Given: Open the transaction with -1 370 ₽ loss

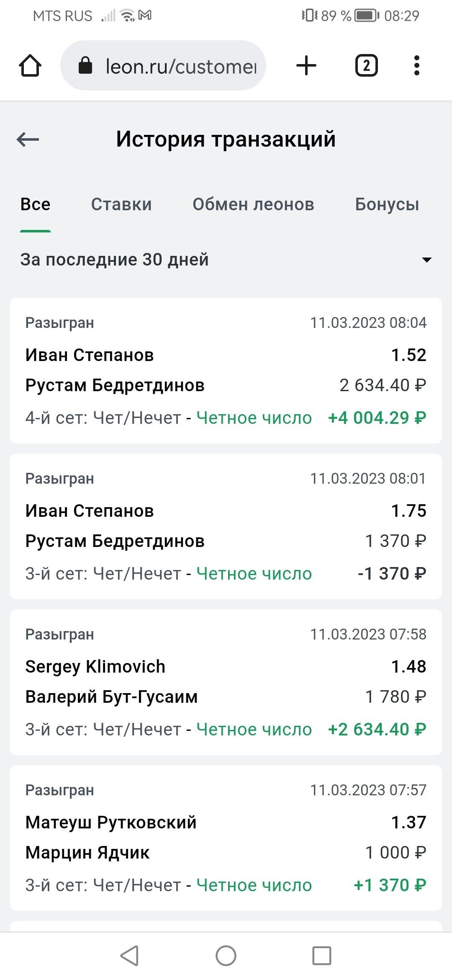Looking at the screenshot, I should pyautogui.click(x=226, y=526).
